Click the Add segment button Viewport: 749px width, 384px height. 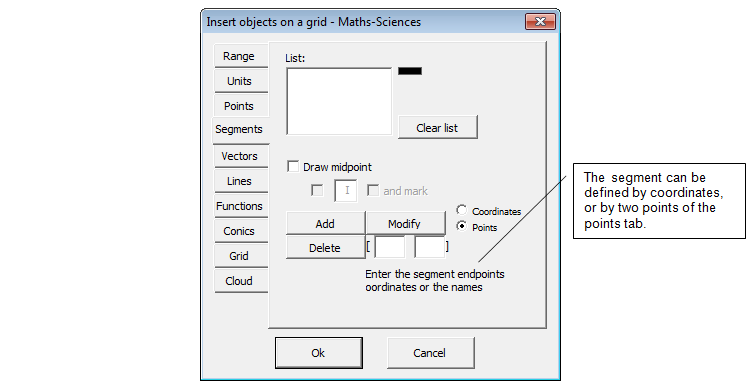point(325,224)
